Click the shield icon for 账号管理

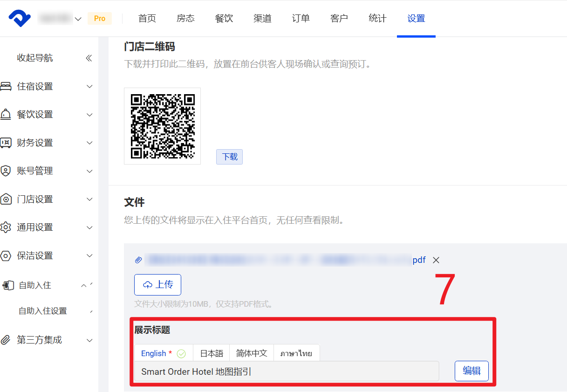click(x=6, y=171)
